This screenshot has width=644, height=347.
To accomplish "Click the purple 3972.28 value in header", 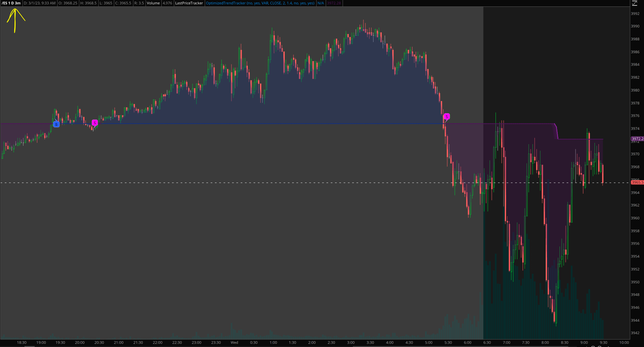I will click(334, 3).
